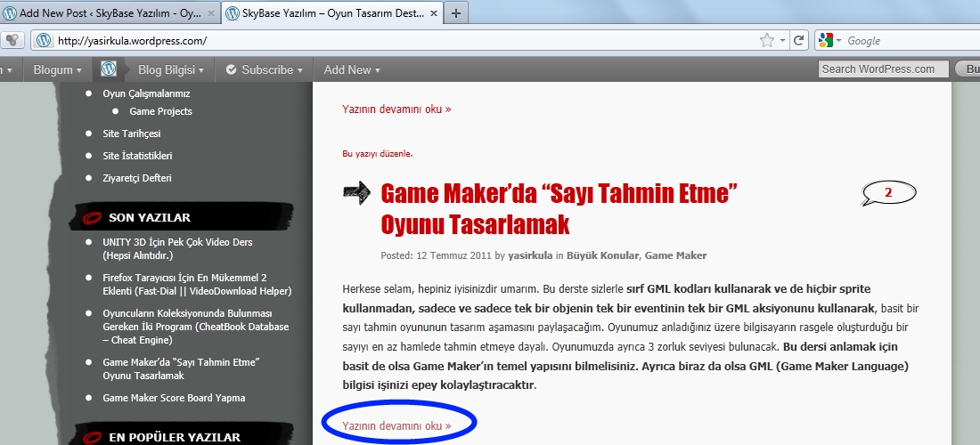Open the Game Maker Score Board Yapma post
The image size is (980, 445).
[174, 398]
